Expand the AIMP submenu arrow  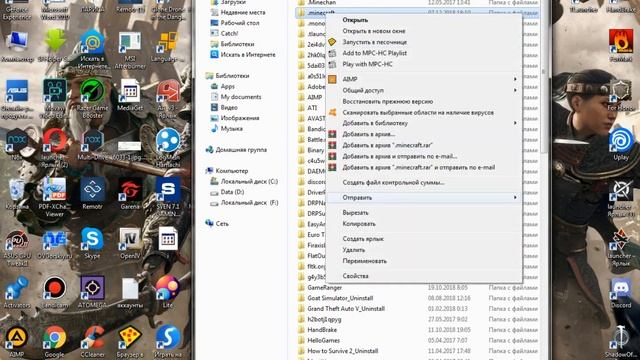click(x=515, y=79)
